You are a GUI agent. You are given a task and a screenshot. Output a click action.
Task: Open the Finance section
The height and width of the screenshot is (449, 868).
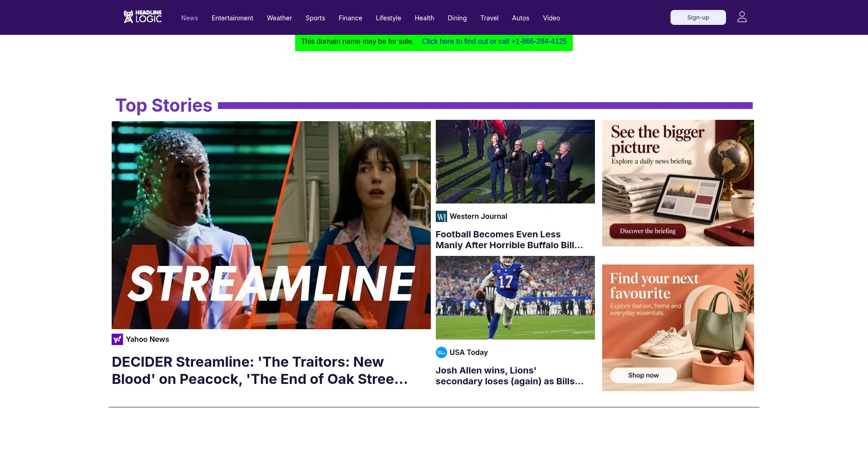pyautogui.click(x=350, y=18)
